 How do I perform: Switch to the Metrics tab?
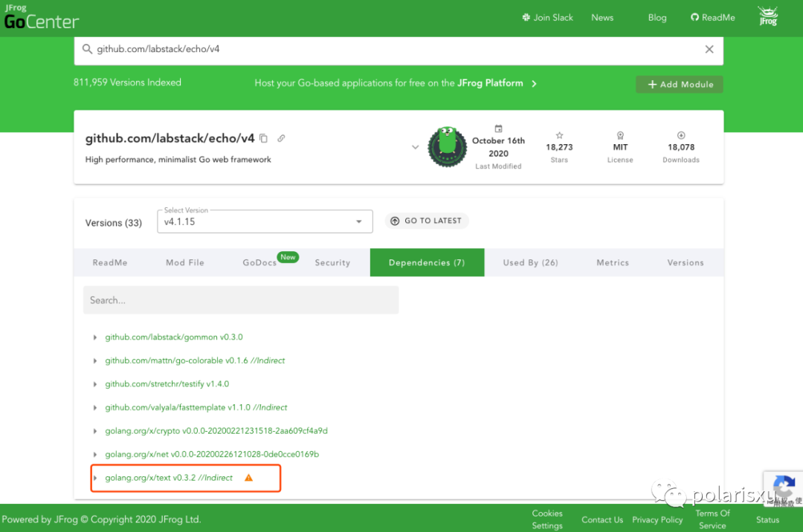613,262
